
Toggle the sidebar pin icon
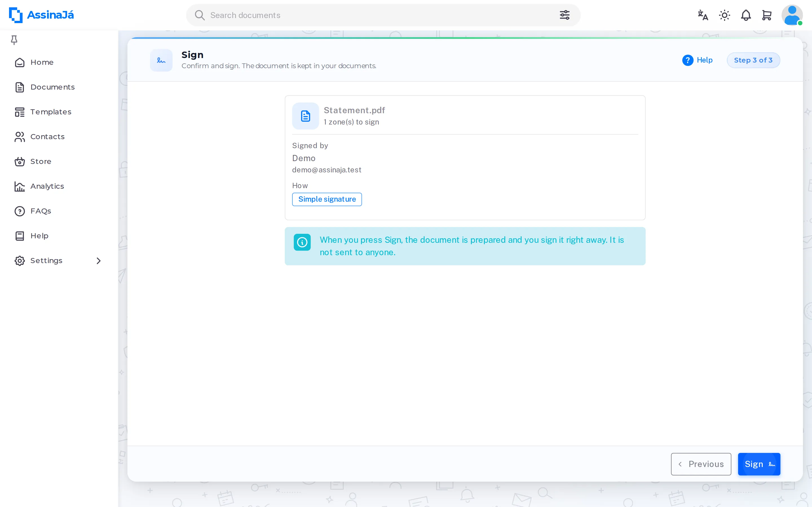pyautogui.click(x=14, y=40)
